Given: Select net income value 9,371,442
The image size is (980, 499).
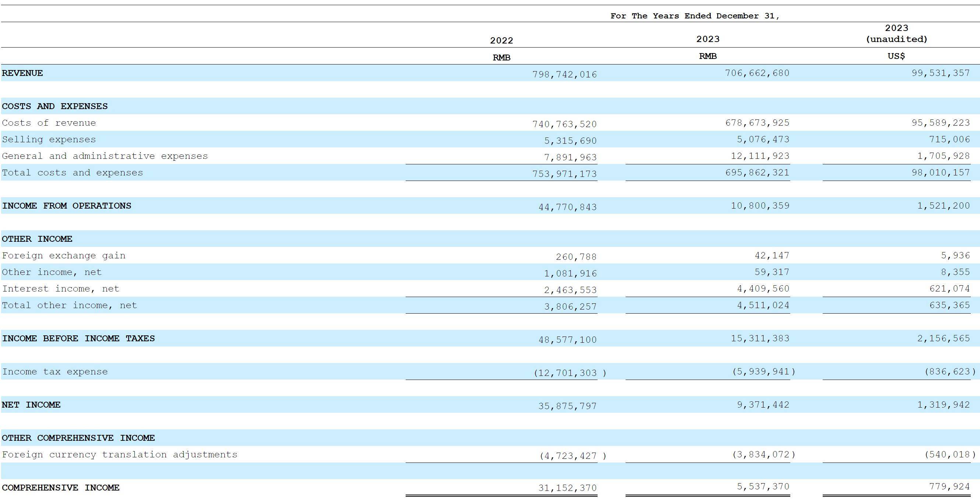Looking at the screenshot, I should tap(763, 405).
